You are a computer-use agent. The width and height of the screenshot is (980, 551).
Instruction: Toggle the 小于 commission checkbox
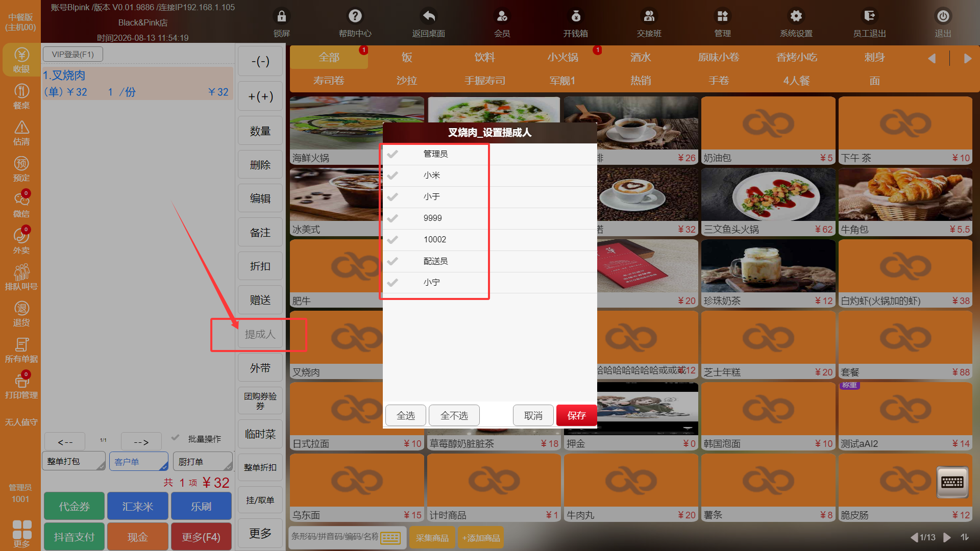pyautogui.click(x=393, y=197)
